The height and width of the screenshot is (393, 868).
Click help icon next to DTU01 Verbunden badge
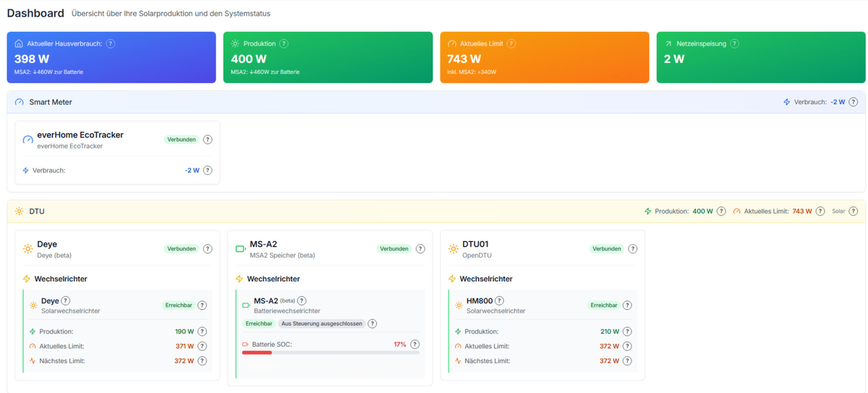[633, 249]
